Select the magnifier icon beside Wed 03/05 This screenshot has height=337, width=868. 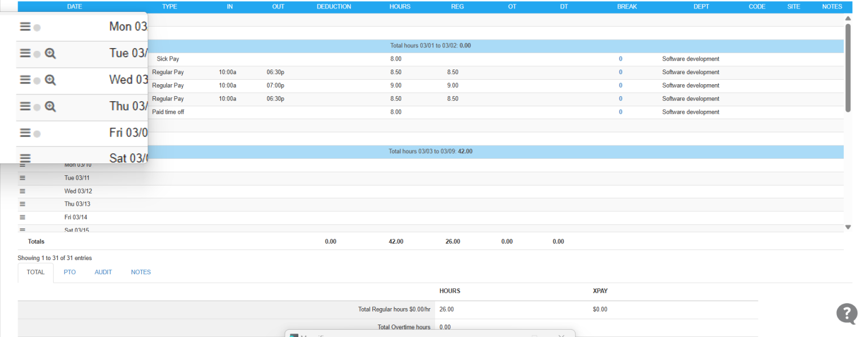[x=50, y=80]
